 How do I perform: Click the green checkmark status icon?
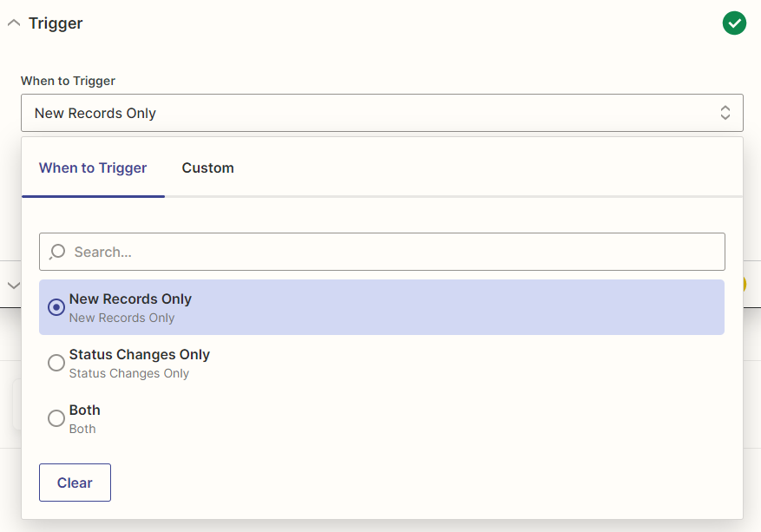734,23
